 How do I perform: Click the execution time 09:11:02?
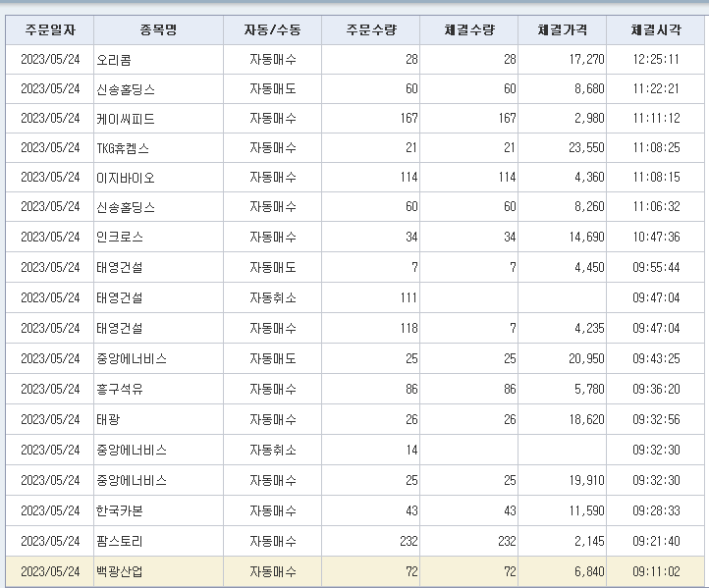(656, 571)
